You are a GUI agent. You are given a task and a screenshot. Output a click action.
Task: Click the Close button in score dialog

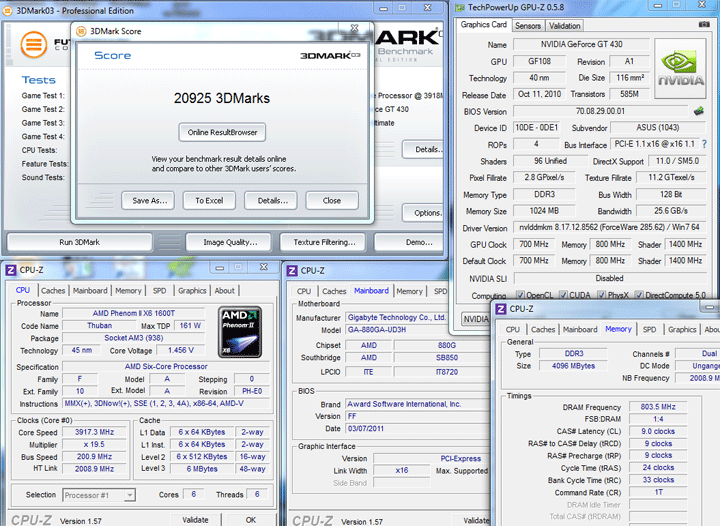[332, 201]
